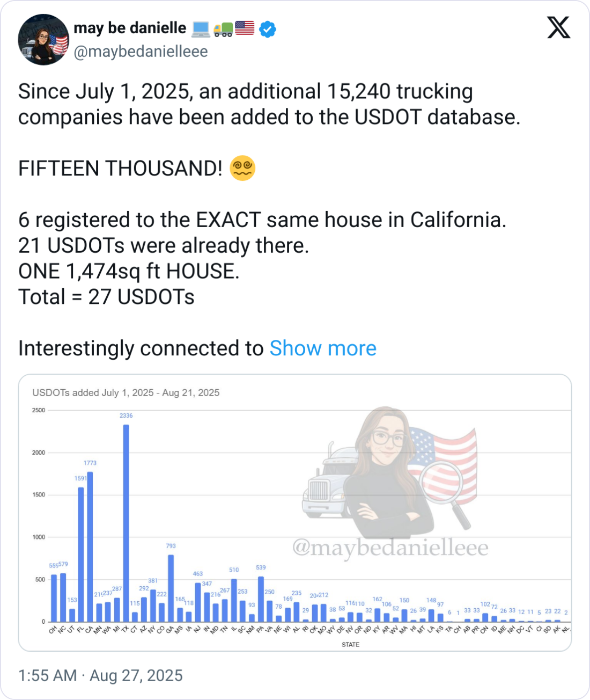Click the FL bar labeled 1591
The width and height of the screenshot is (590, 700).
coord(81,554)
